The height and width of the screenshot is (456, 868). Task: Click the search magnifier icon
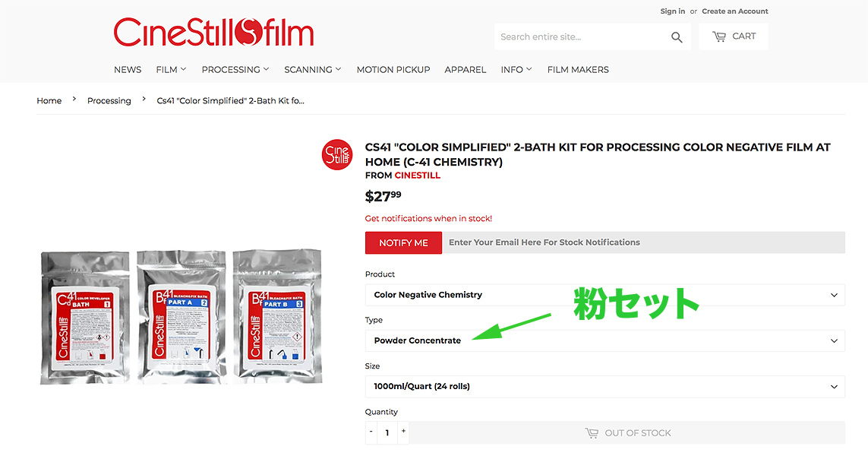coord(677,37)
